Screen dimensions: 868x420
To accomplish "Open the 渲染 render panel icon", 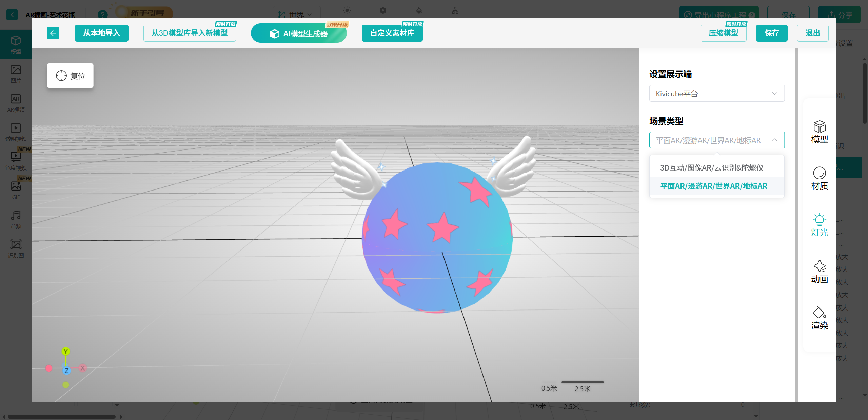I will [x=819, y=318].
